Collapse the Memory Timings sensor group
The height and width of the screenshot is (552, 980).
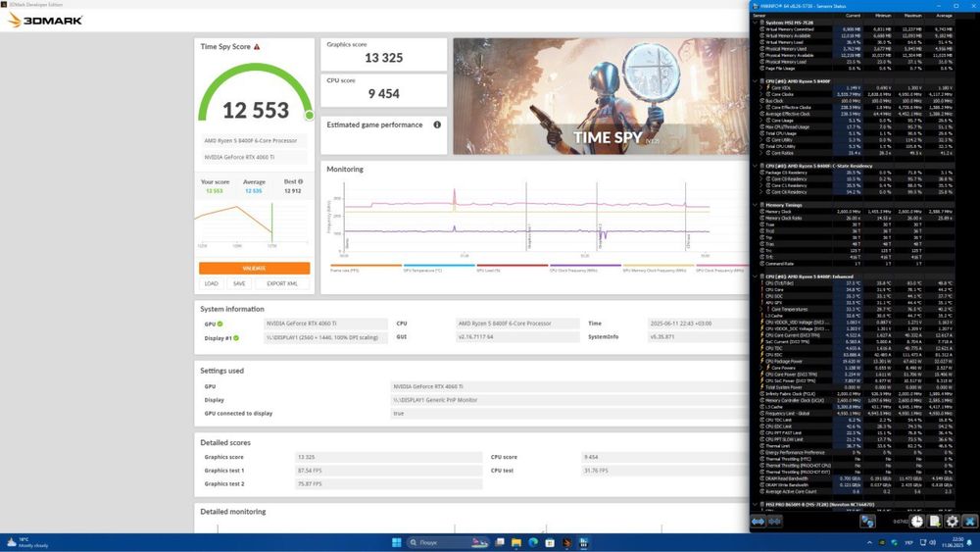pyautogui.click(x=755, y=205)
